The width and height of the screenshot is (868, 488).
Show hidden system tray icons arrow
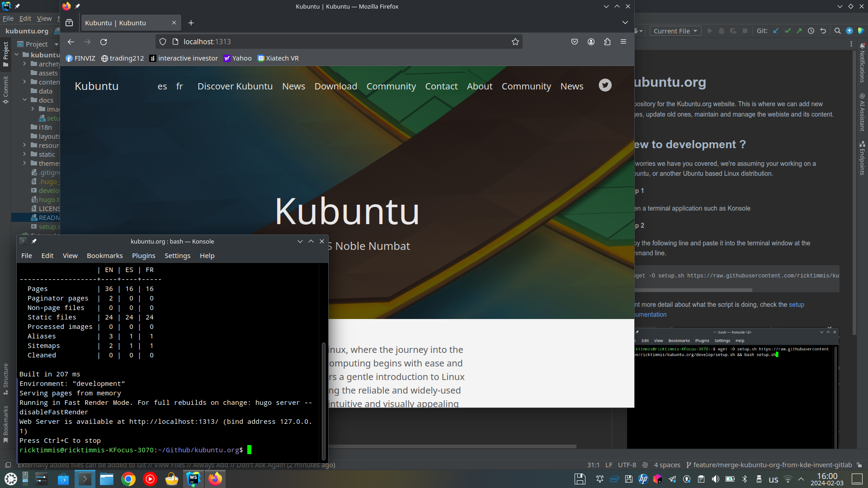tap(801, 479)
